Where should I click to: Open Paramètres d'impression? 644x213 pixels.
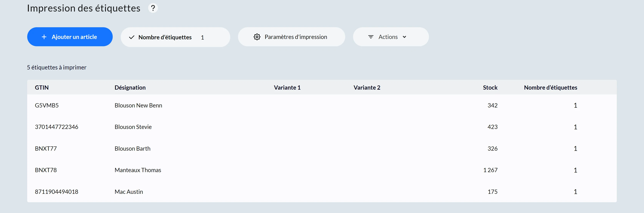(292, 37)
